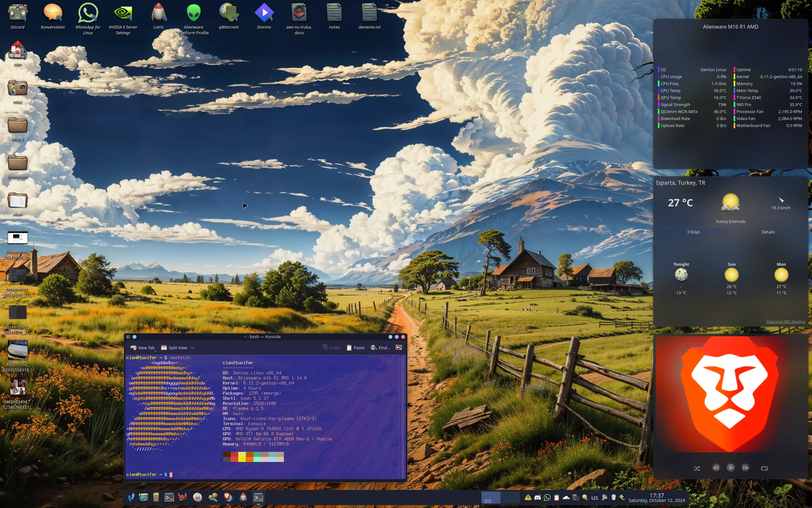Select the 462070152 image file
Screen dimensions: 812x508
17,356
